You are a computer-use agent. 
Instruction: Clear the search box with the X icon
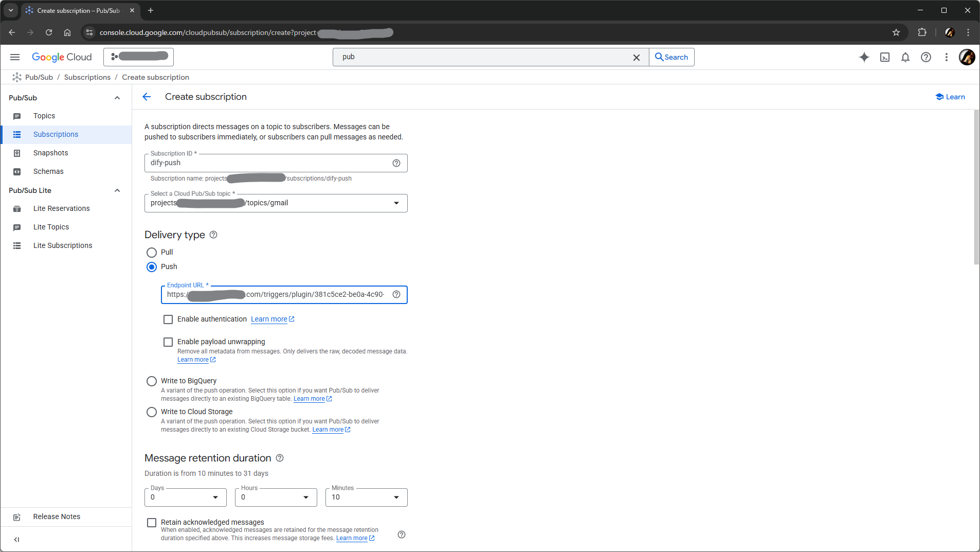[636, 57]
